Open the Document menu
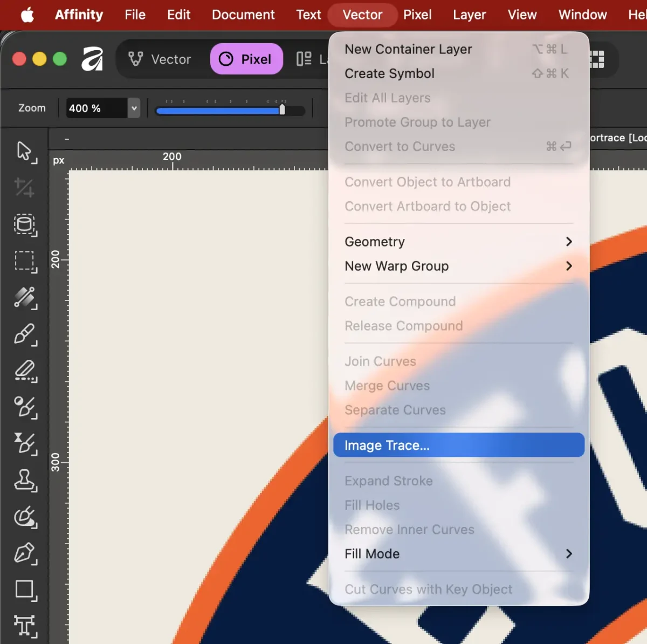Screen dimensions: 647x644 click(x=243, y=15)
